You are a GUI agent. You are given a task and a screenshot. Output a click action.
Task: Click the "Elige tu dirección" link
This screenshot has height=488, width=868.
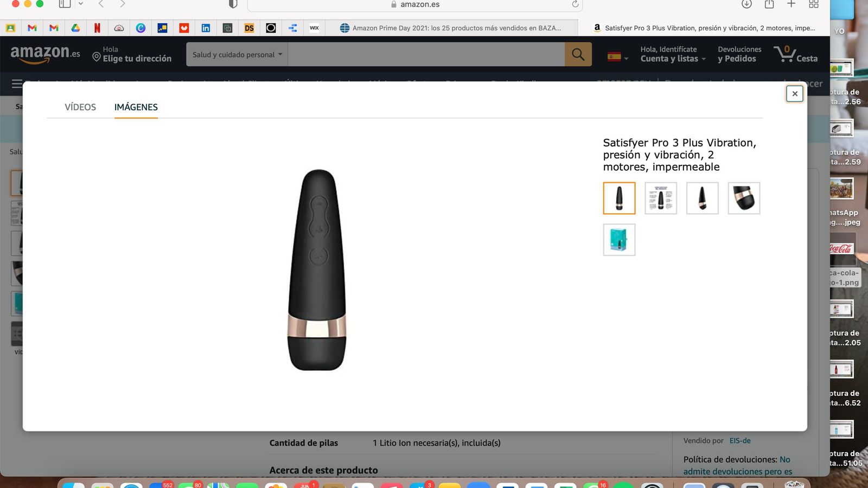tap(137, 58)
